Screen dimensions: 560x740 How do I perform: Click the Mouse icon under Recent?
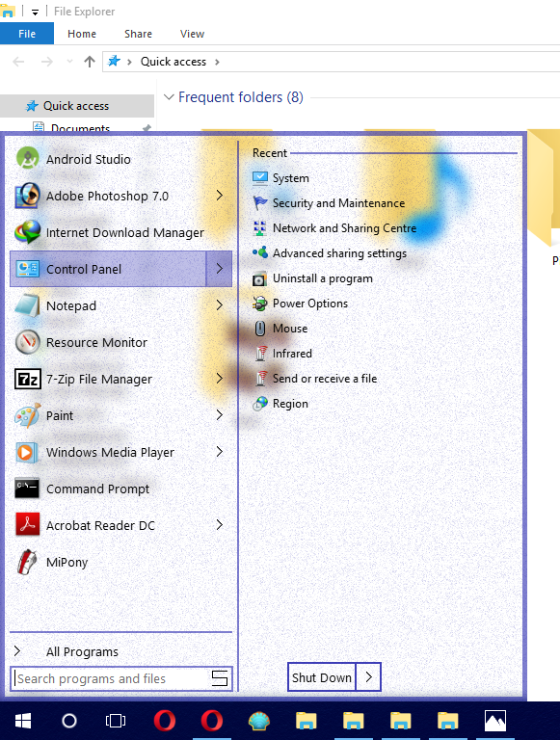coord(259,328)
